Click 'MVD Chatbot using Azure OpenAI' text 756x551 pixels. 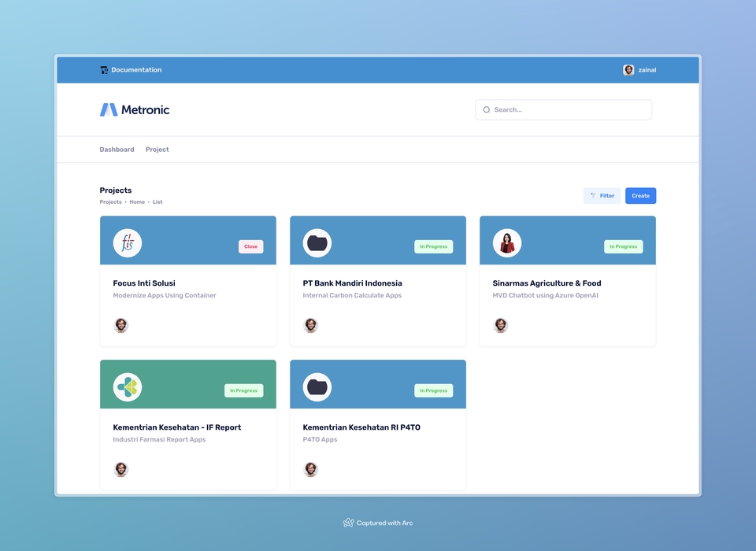[x=545, y=295]
